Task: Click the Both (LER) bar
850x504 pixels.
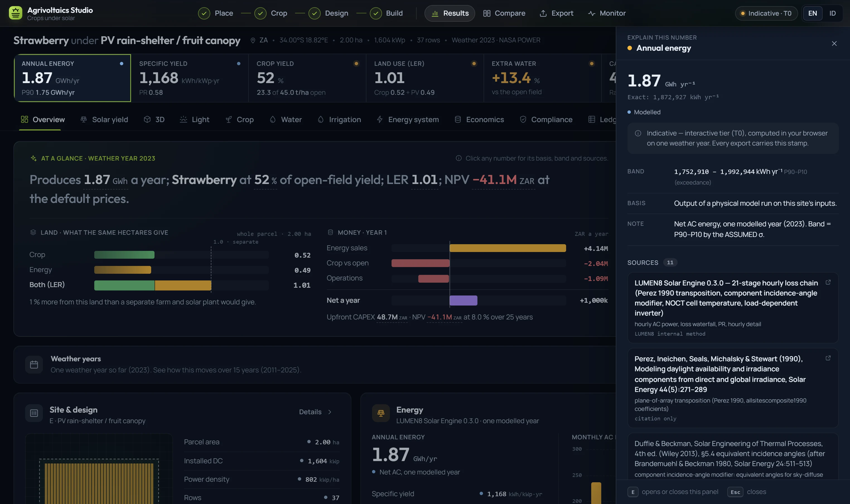Action: [153, 285]
